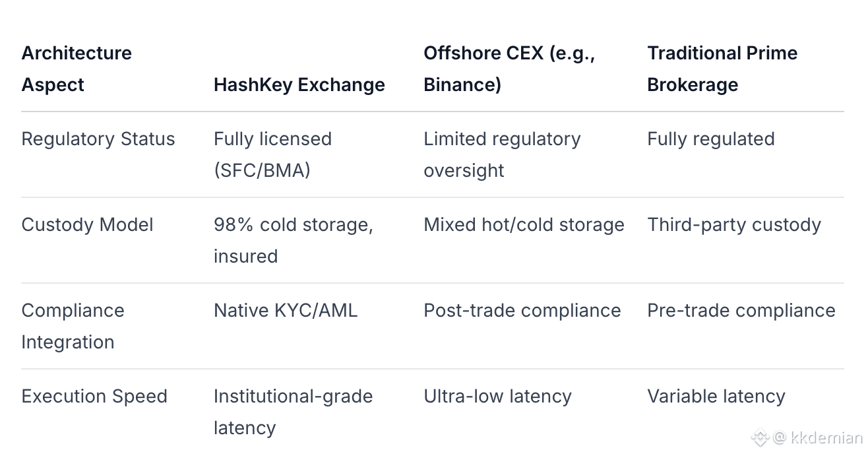Select the Pre-trade compliance cell
This screenshot has height=454, width=868.
741,310
